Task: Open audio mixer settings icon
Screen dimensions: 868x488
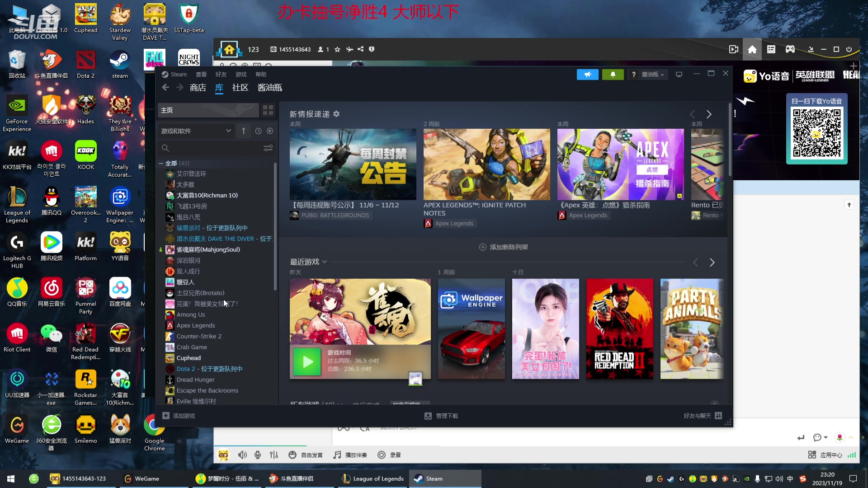Action: pyautogui.click(x=274, y=455)
